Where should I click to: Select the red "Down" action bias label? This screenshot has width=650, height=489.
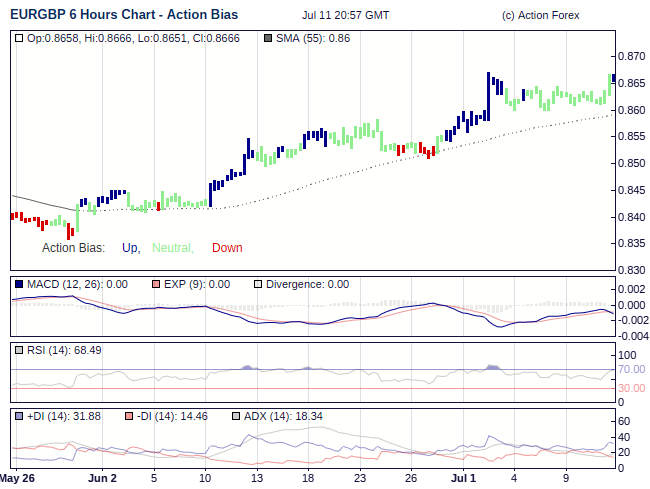coord(227,248)
